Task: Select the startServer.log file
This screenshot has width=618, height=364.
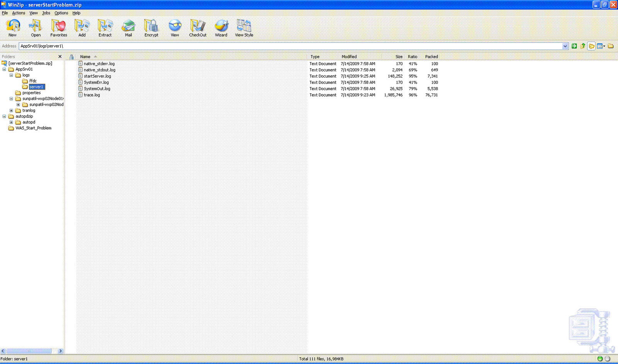Action: pyautogui.click(x=97, y=76)
